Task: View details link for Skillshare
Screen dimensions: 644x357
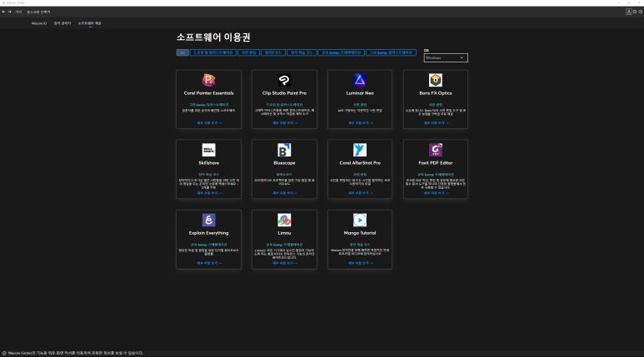Action: tap(208, 193)
